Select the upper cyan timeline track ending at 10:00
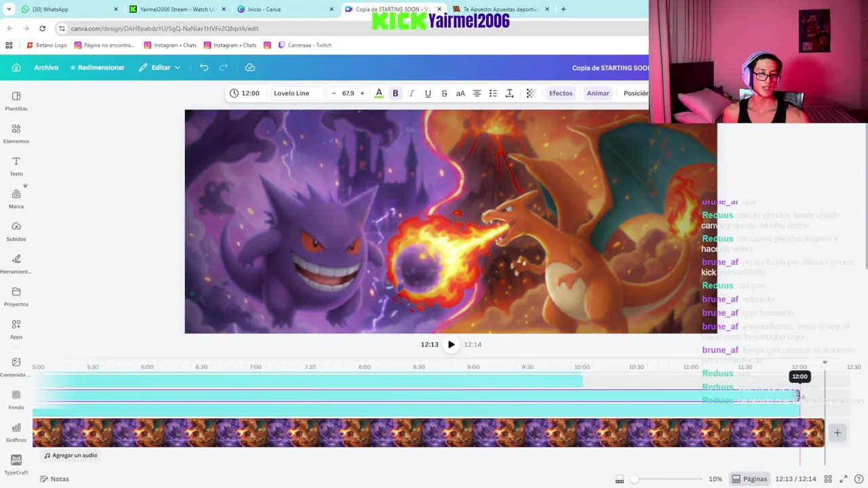The height and width of the screenshot is (488, 868). pos(308,382)
